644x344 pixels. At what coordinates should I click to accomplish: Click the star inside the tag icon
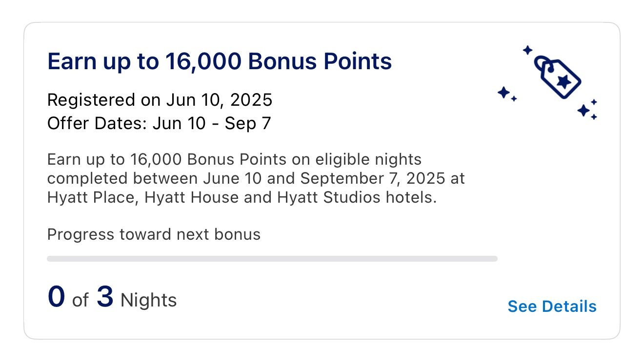click(564, 81)
